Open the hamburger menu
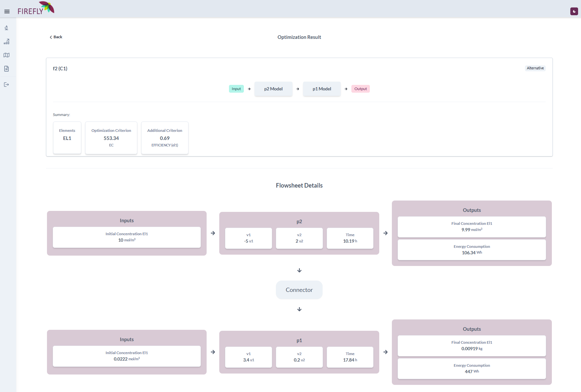581x392 pixels. pos(7,12)
